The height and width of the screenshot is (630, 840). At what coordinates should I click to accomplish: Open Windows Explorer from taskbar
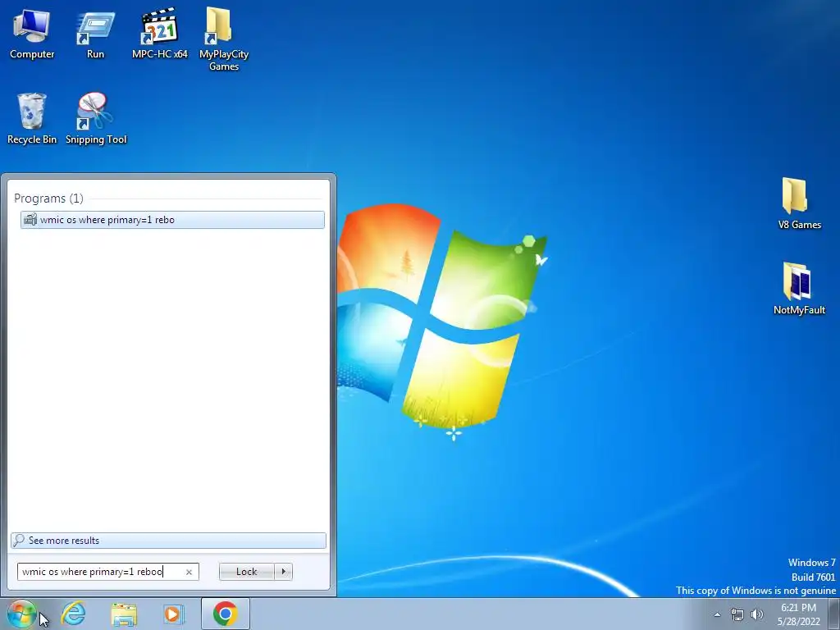pos(124,614)
